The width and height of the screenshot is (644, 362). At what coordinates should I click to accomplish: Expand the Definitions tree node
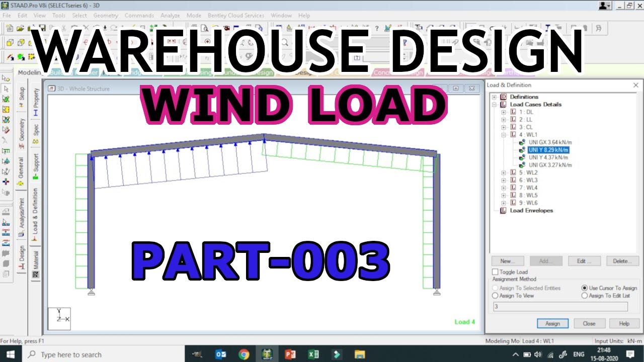point(495,97)
